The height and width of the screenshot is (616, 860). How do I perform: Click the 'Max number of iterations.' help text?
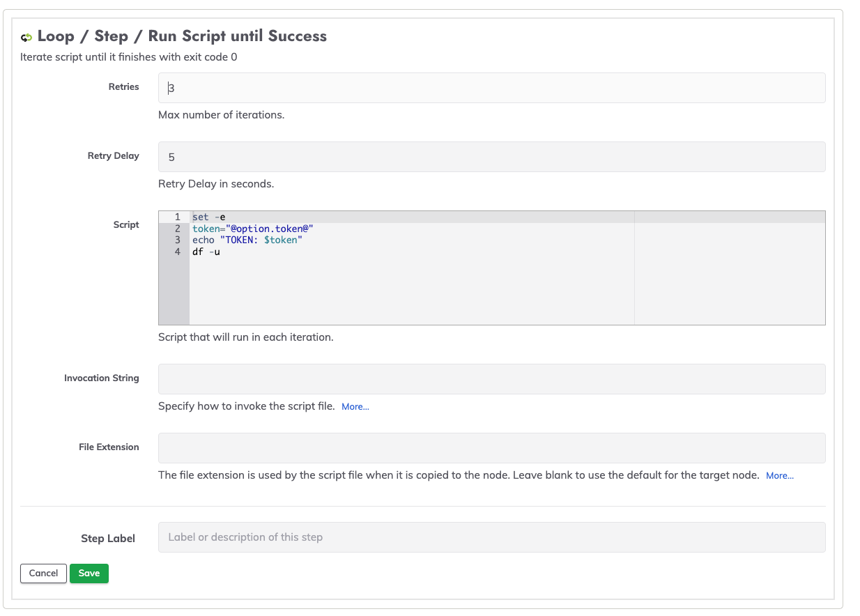click(222, 114)
